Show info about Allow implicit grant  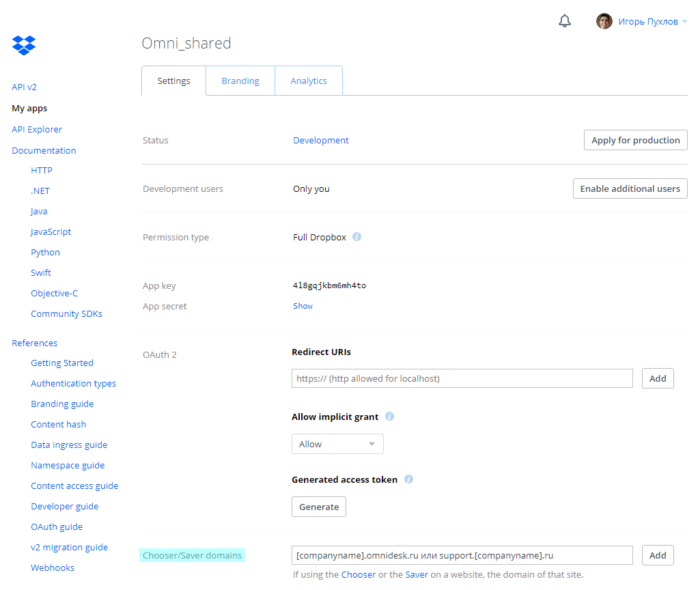[389, 417]
